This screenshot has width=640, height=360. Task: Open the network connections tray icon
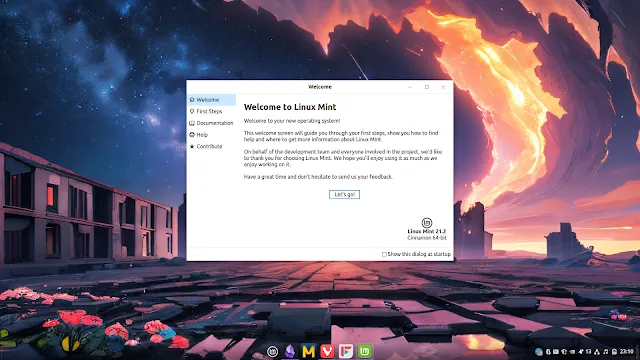click(x=596, y=352)
